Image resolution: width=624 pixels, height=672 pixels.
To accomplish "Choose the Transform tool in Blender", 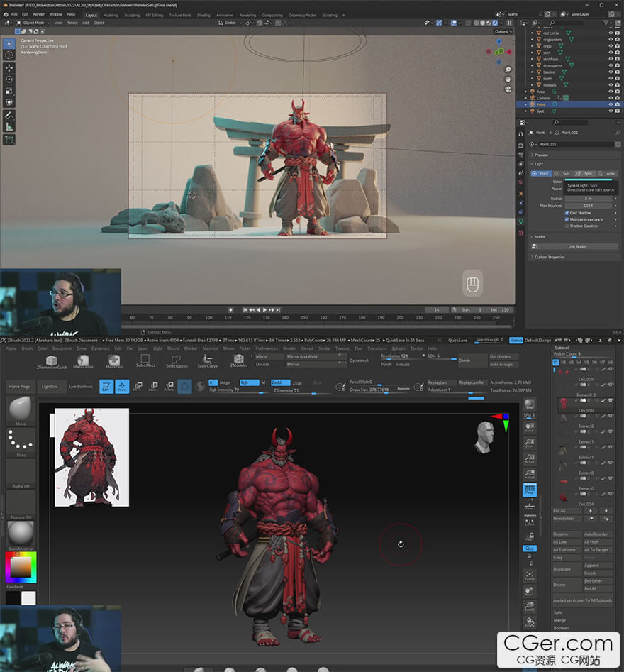I will pyautogui.click(x=9, y=102).
